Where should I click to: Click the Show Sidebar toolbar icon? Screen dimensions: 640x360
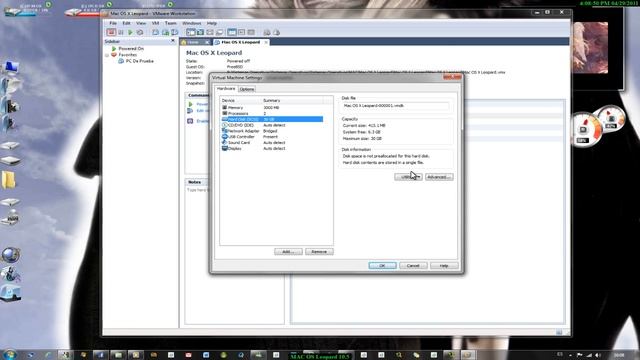coord(191,32)
